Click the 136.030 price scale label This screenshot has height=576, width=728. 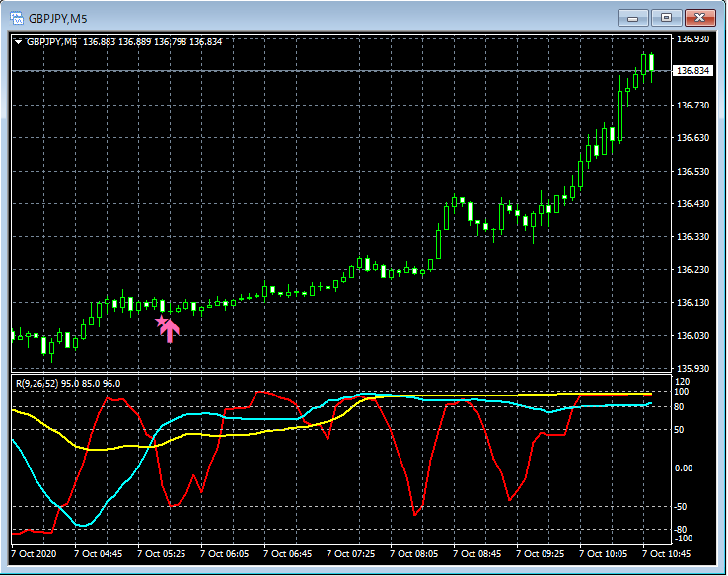692,335
